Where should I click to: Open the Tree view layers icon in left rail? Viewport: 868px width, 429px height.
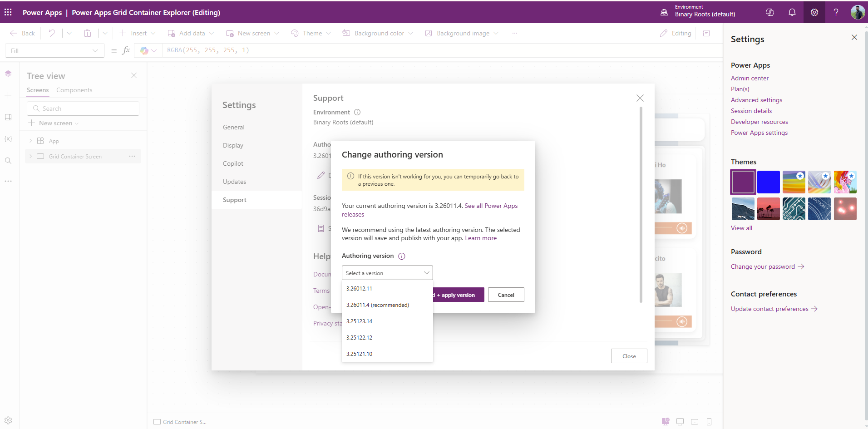(x=8, y=74)
